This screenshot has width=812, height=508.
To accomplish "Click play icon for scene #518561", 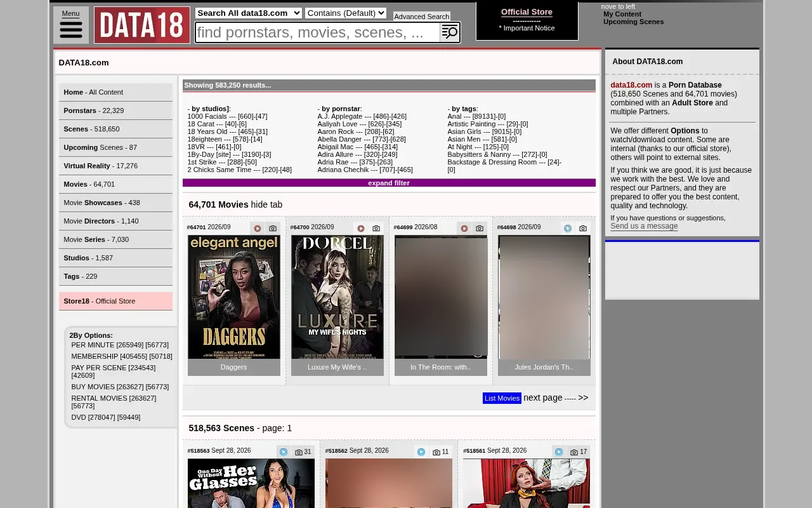I will pos(559,452).
